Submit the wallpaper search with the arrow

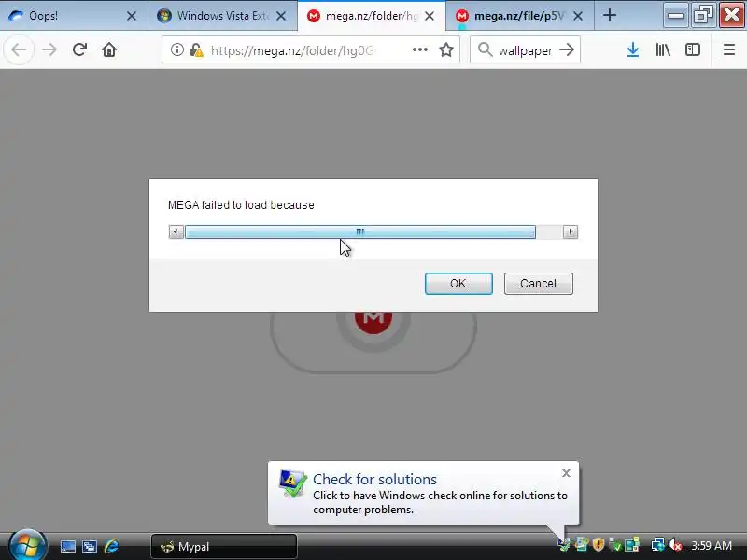click(567, 49)
